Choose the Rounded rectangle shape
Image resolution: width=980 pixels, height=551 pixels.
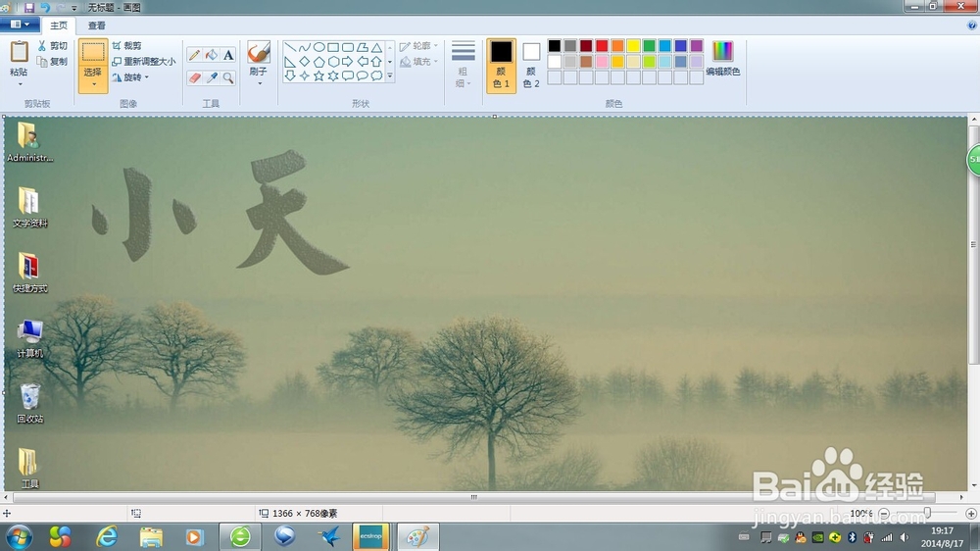[348, 47]
